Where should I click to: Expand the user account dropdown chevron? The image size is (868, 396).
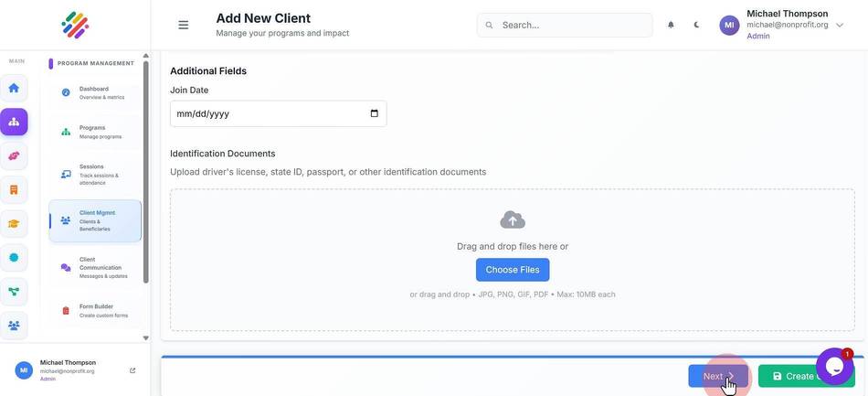pos(839,25)
